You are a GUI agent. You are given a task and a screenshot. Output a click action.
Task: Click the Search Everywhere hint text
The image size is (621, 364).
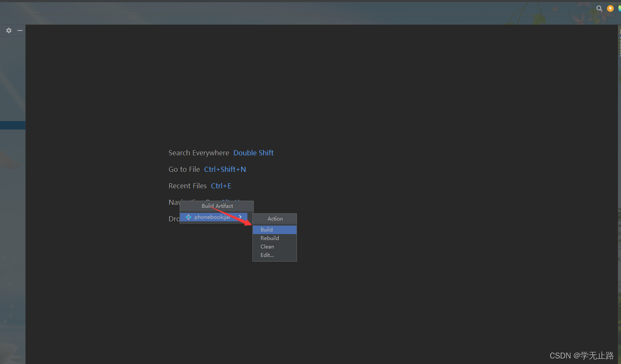tap(199, 153)
